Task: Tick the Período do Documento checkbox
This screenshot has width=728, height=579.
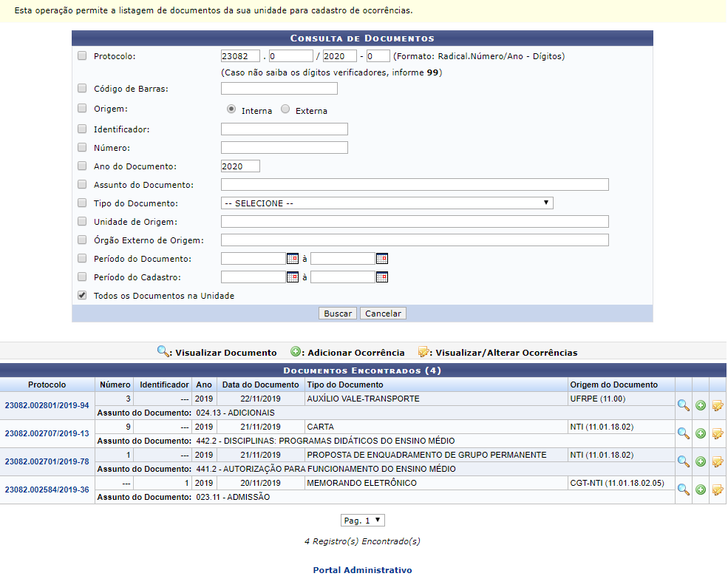Action: point(82,258)
